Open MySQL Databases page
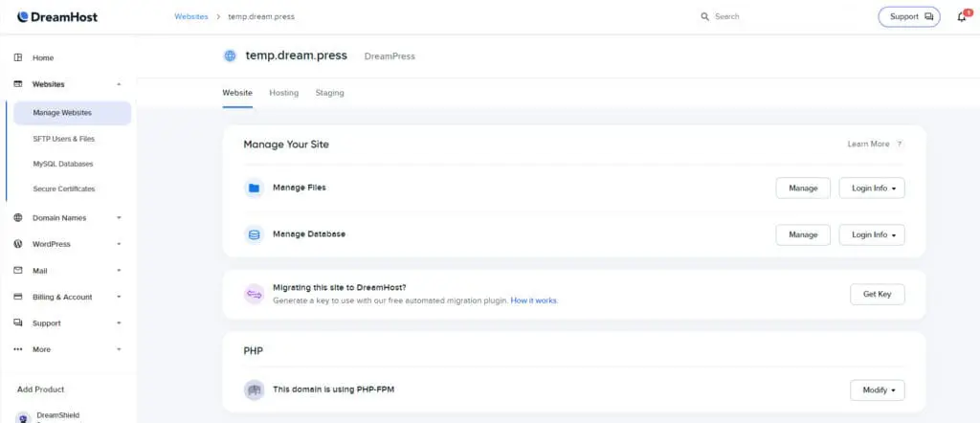 pyautogui.click(x=63, y=164)
